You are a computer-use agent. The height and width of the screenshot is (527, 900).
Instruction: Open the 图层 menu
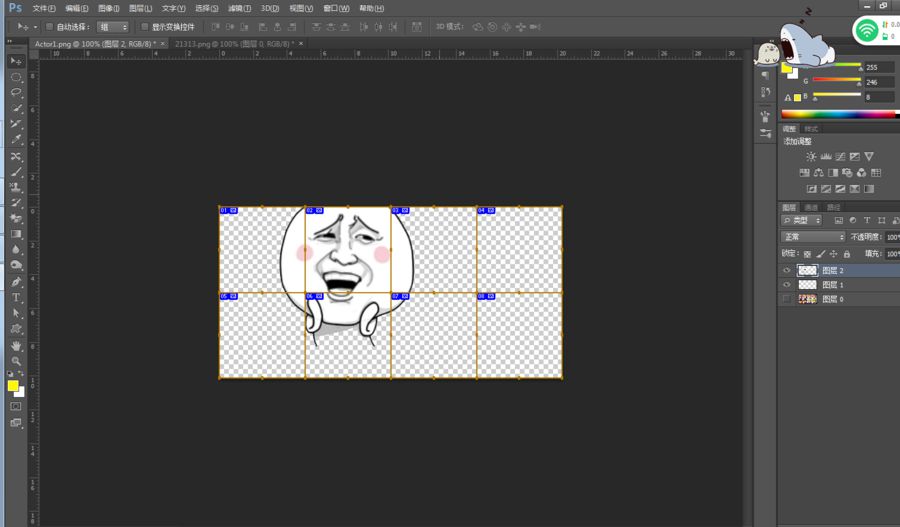[x=141, y=9]
